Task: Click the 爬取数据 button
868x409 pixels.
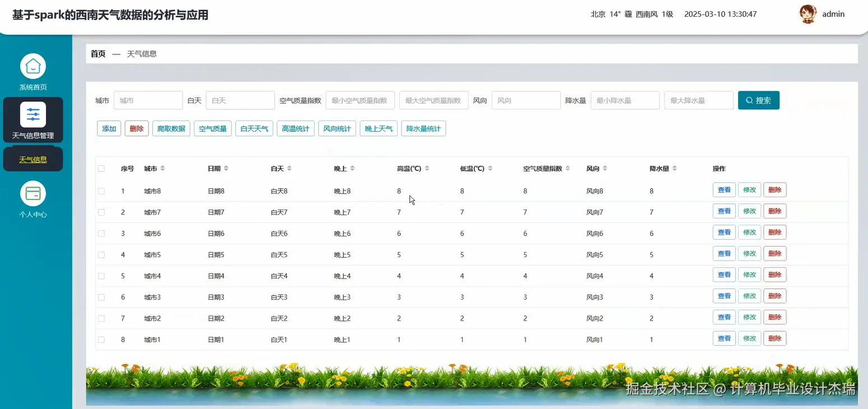Action: (x=171, y=128)
